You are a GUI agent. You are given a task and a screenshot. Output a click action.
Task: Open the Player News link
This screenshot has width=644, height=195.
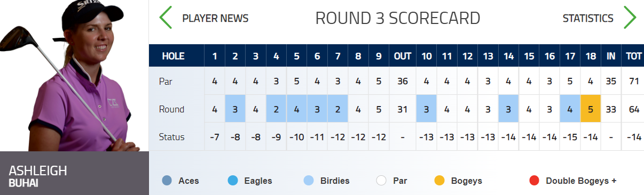click(x=215, y=18)
